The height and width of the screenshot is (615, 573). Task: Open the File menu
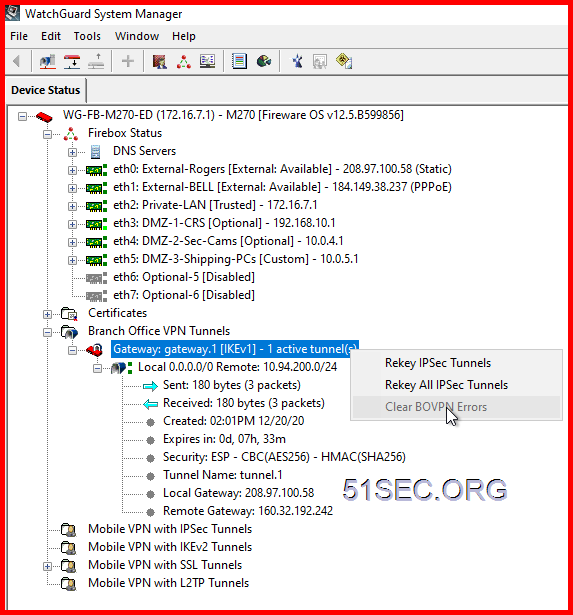click(19, 36)
